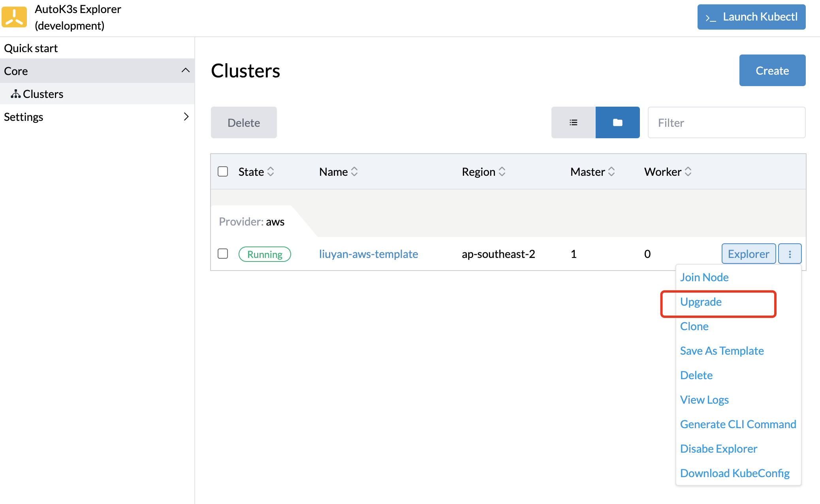Collapse the Core section in the sidebar

[186, 70]
